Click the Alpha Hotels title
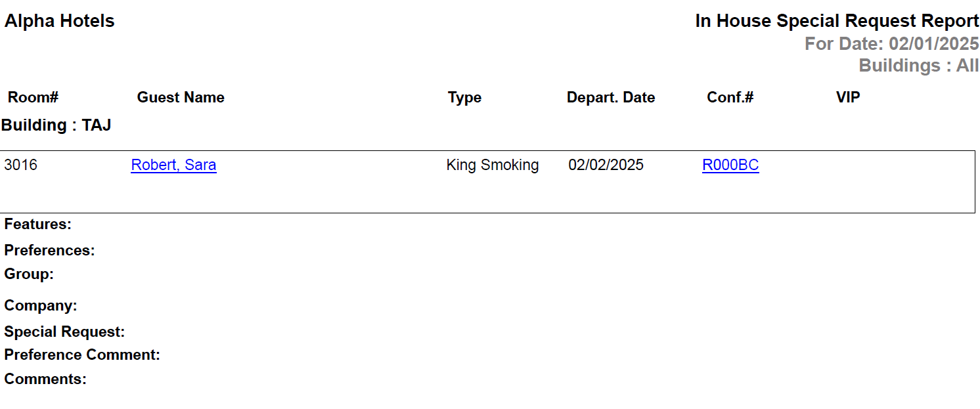Viewport: 980px width, 409px height. coord(60,21)
